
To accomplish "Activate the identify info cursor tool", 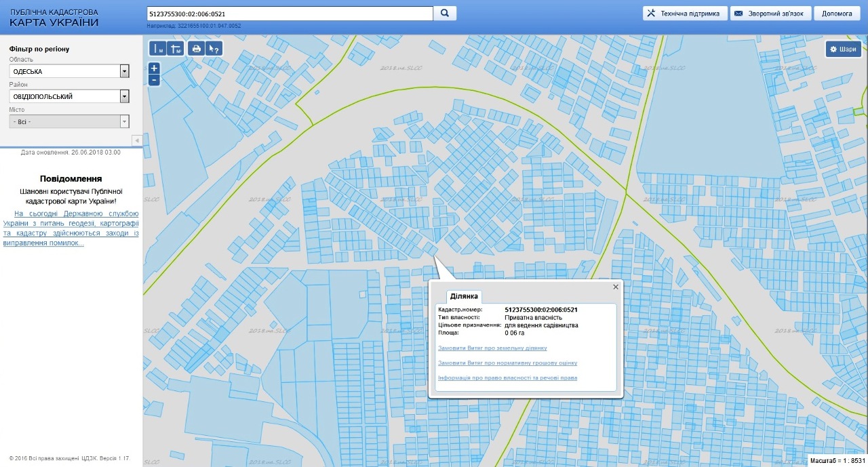I will pyautogui.click(x=214, y=48).
